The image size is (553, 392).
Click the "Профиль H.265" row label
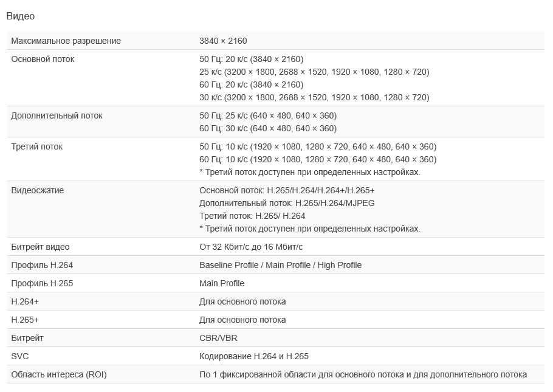pos(42,283)
